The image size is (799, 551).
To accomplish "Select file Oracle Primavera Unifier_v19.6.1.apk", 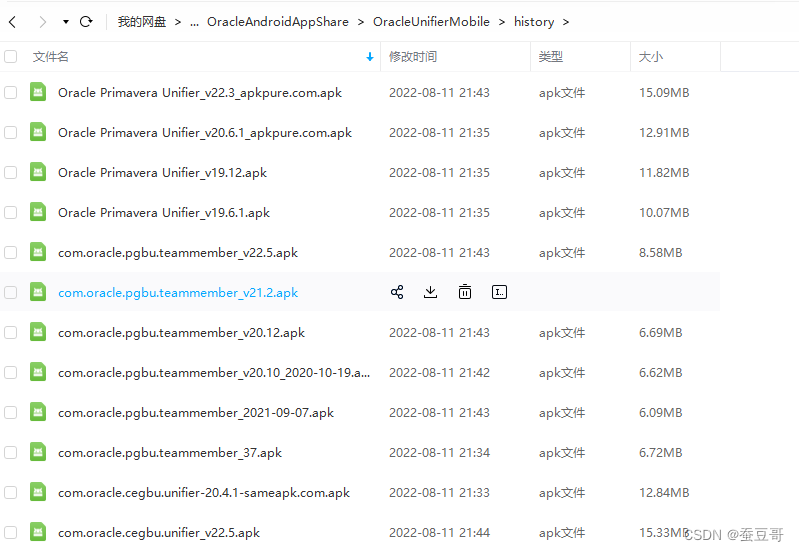I will pos(164,213).
